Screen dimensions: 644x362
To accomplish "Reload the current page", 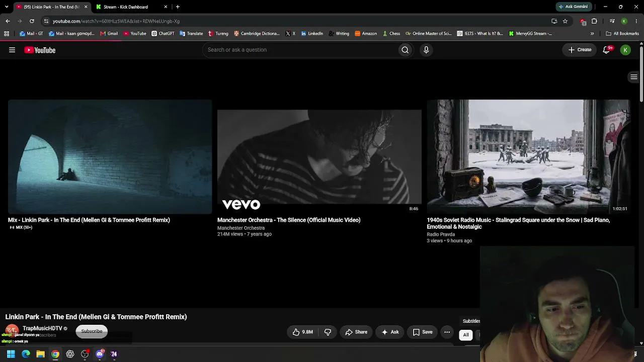I will tap(32, 21).
